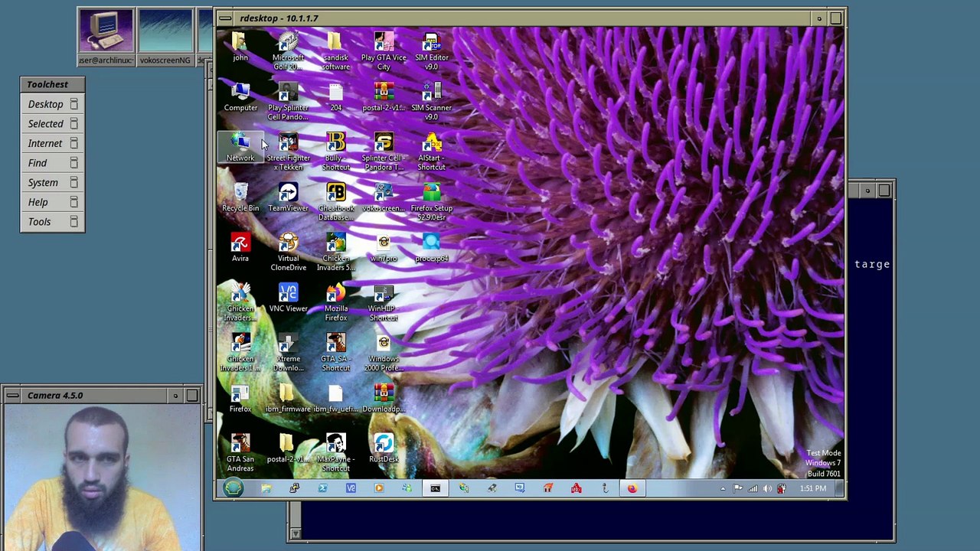Screen dimensions: 980x551
Task: Tear off the Selected menu square indicator
Action: (73, 124)
